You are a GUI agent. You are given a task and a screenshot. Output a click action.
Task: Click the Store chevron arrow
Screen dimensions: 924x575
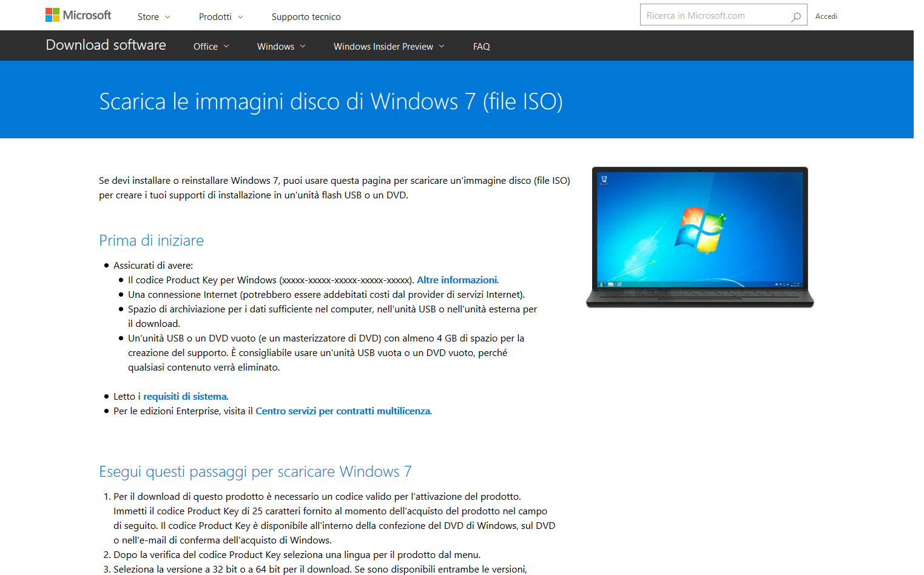(x=168, y=17)
